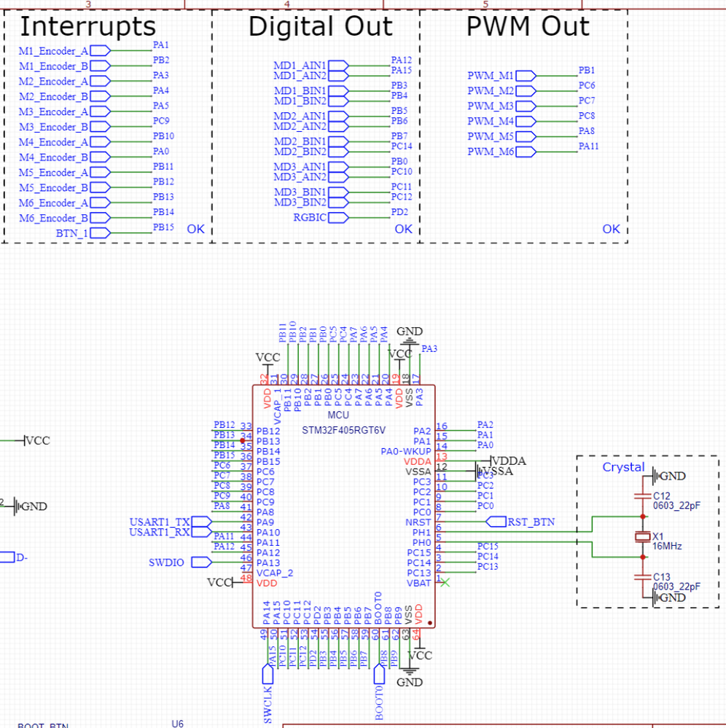Select capacitor C12 in Crystal block
This screenshot has width=726, height=728.
(x=642, y=496)
